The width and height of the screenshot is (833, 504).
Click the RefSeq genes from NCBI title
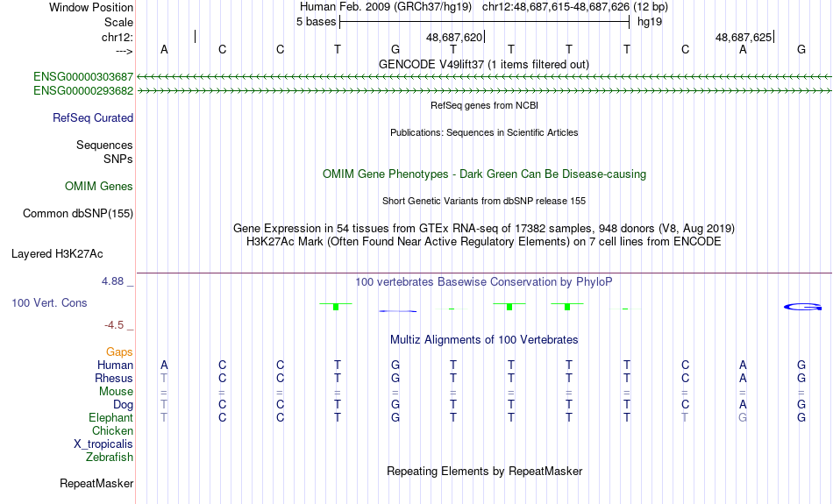[x=485, y=105]
